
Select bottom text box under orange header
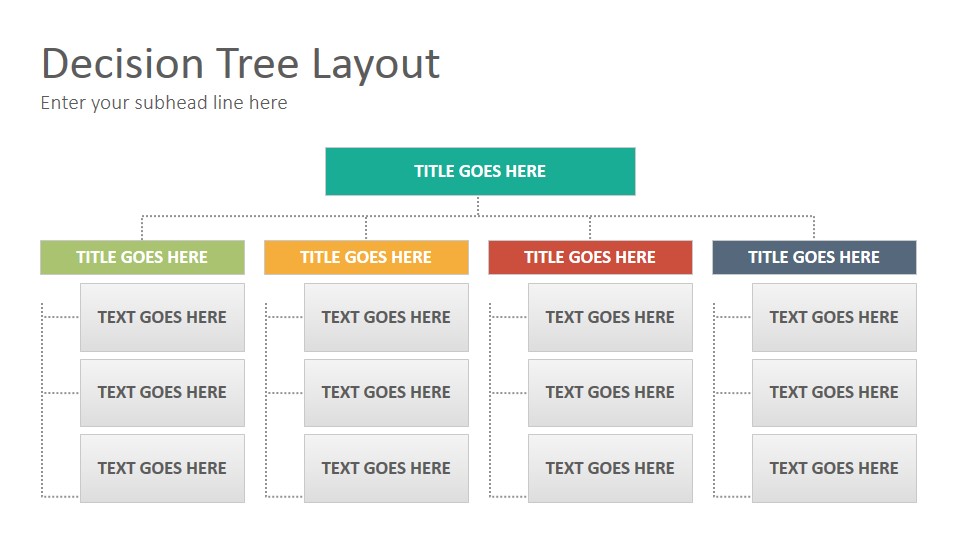pyautogui.click(x=386, y=468)
